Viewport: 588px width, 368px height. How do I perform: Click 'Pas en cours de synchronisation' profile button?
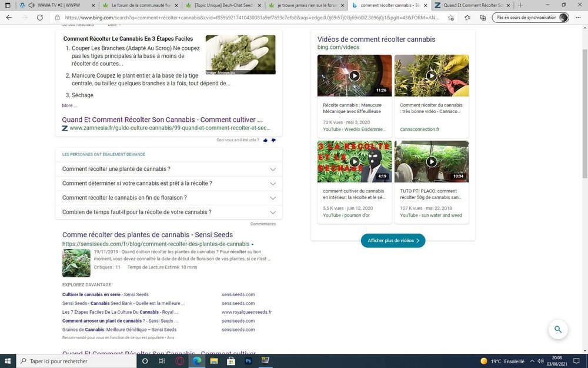pos(530,18)
